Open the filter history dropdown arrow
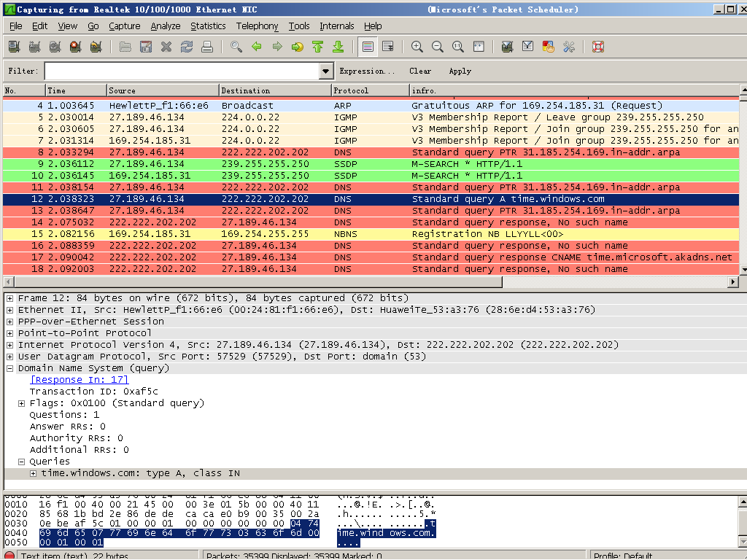Screen dimensions: 747x560 point(325,71)
